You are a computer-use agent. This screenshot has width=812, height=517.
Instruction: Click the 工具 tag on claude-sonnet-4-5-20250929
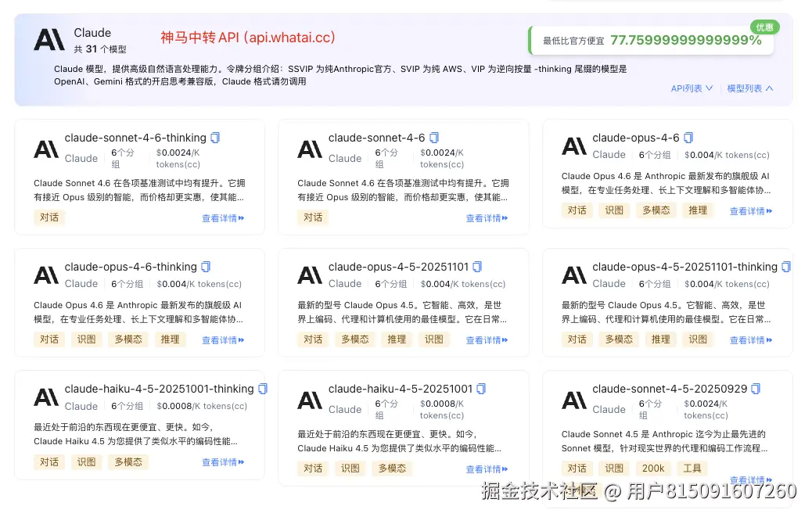tap(692, 469)
